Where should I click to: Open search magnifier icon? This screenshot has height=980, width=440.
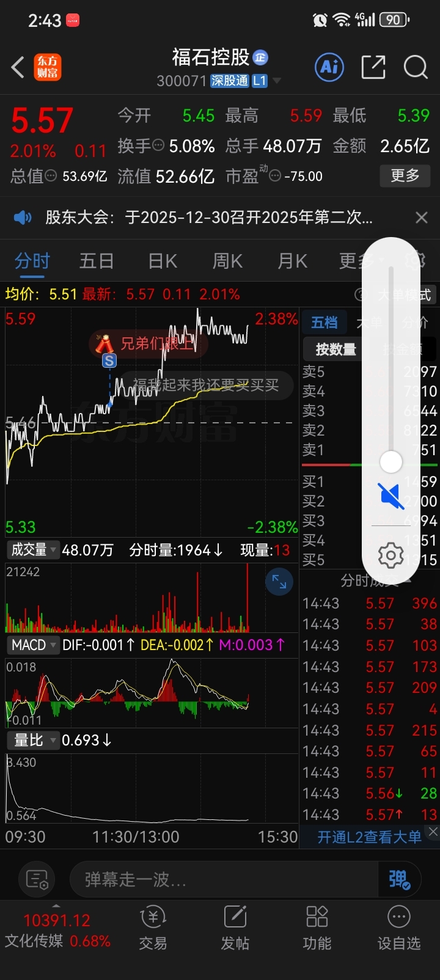pos(416,67)
